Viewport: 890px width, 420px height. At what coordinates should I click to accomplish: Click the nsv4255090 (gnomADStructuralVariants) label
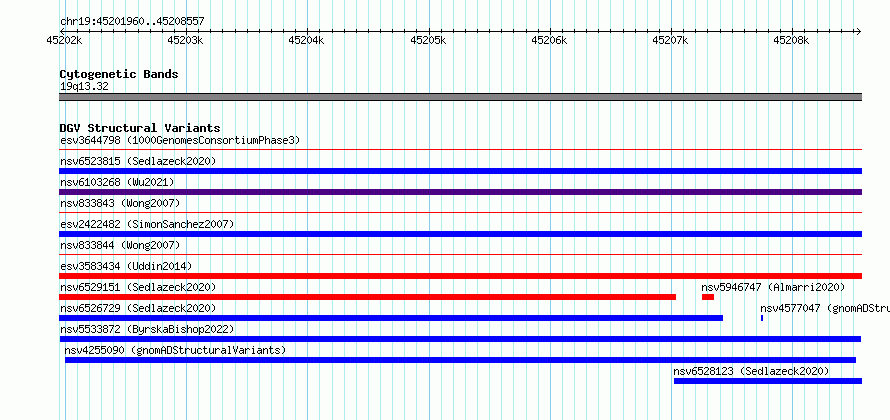click(x=175, y=350)
